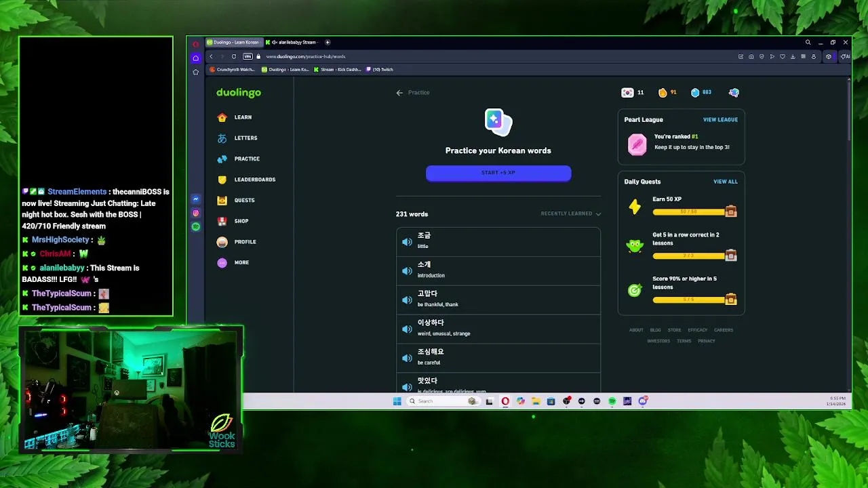Click the Efficacy footer link
868x488 pixels.
[x=697, y=330]
